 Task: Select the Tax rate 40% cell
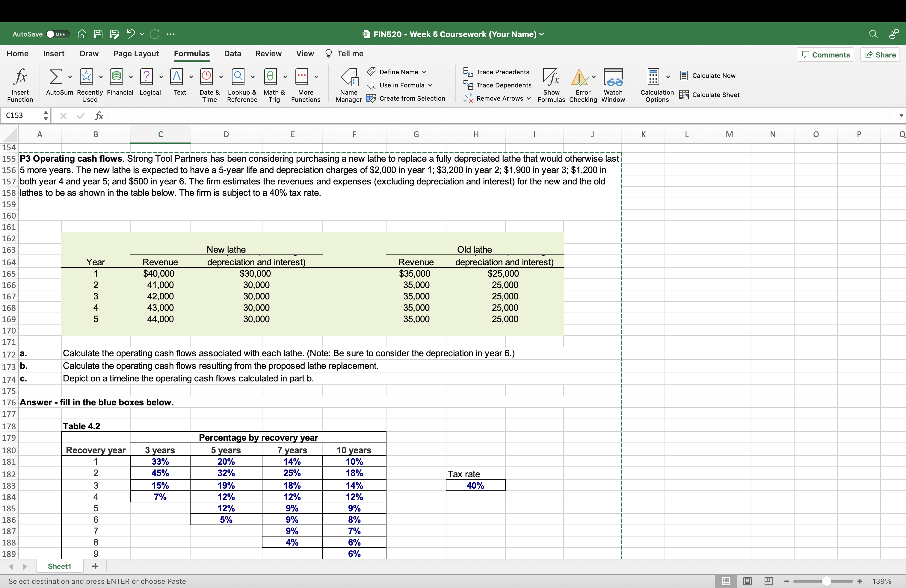coord(475,486)
